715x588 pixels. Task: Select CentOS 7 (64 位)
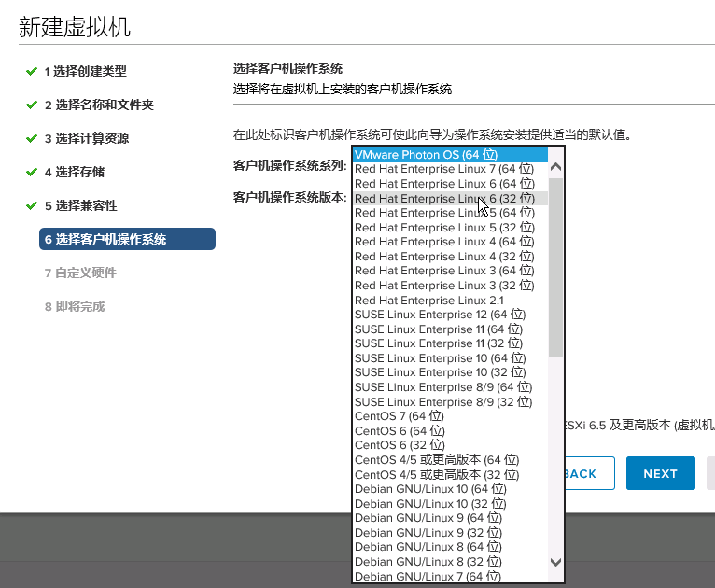[451, 416]
